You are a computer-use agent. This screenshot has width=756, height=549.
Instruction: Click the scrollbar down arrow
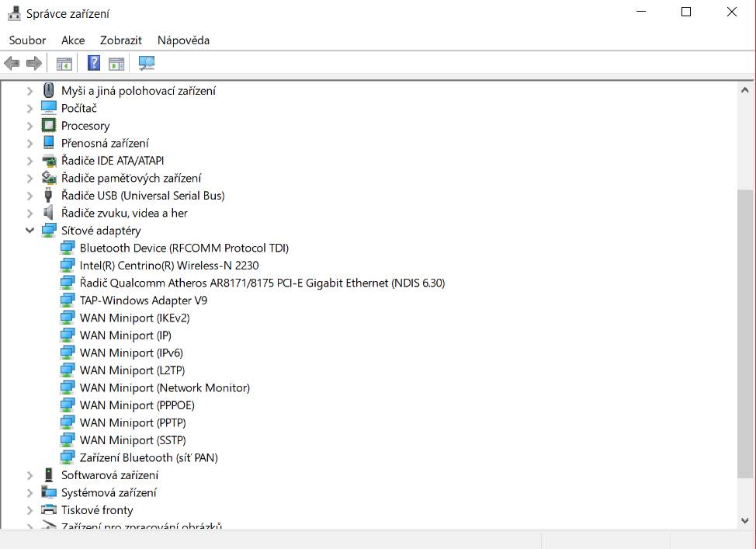tap(745, 520)
